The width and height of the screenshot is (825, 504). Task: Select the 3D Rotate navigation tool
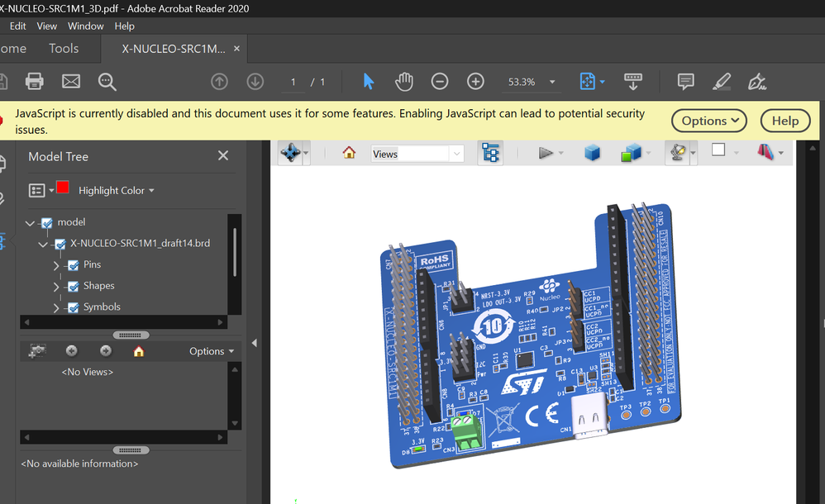[x=290, y=153]
